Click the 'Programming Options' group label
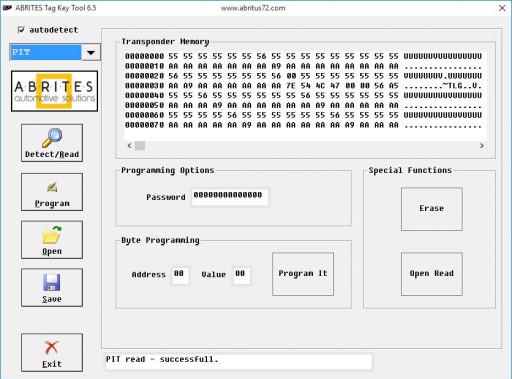 167,170
